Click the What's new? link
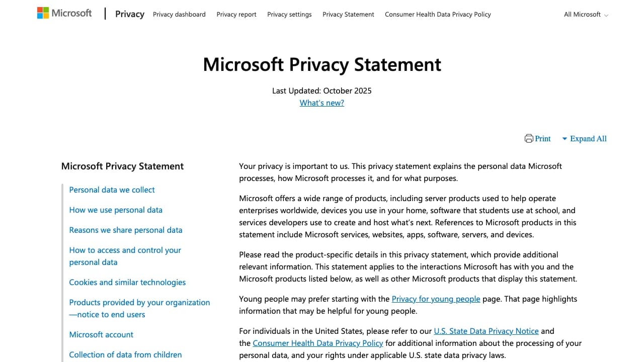Screen dimensions: 644x362 point(322,103)
